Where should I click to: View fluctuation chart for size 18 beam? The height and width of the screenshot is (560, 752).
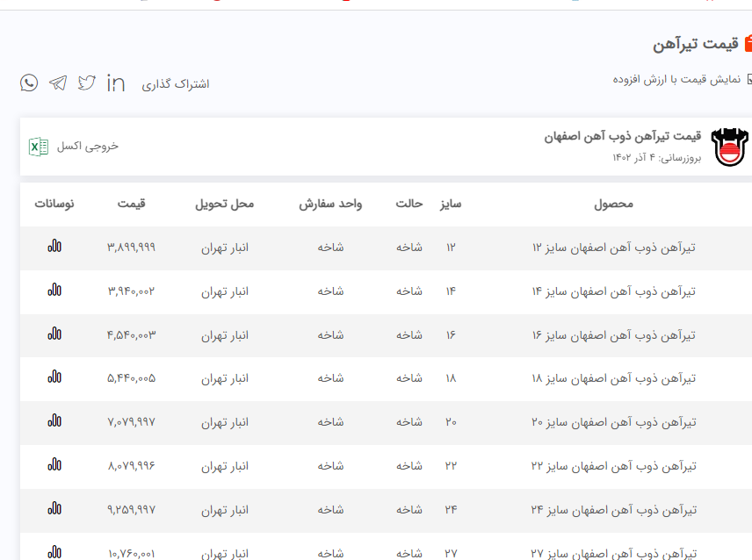click(54, 377)
